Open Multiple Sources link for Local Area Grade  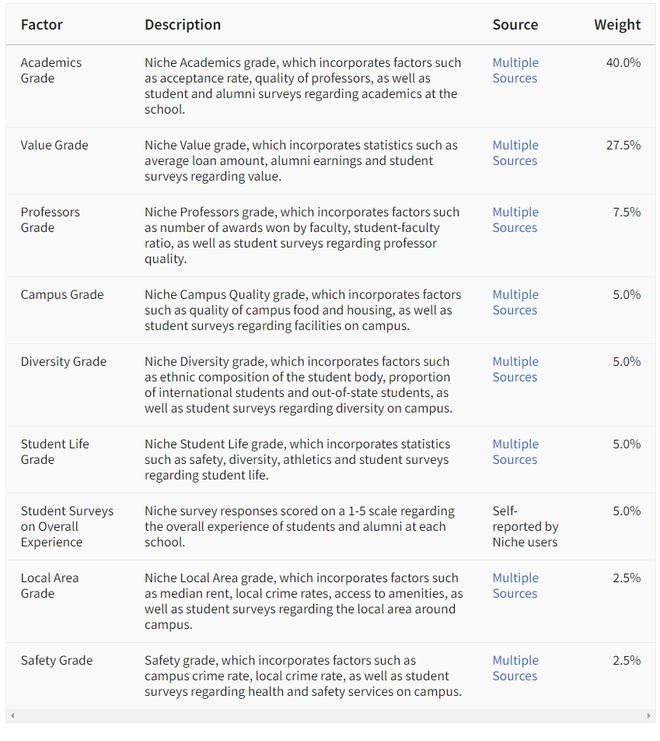pos(515,586)
